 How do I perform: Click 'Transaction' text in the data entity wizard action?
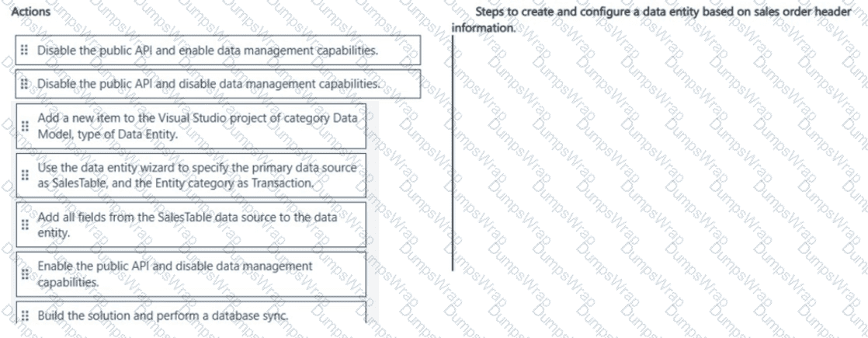click(x=283, y=183)
